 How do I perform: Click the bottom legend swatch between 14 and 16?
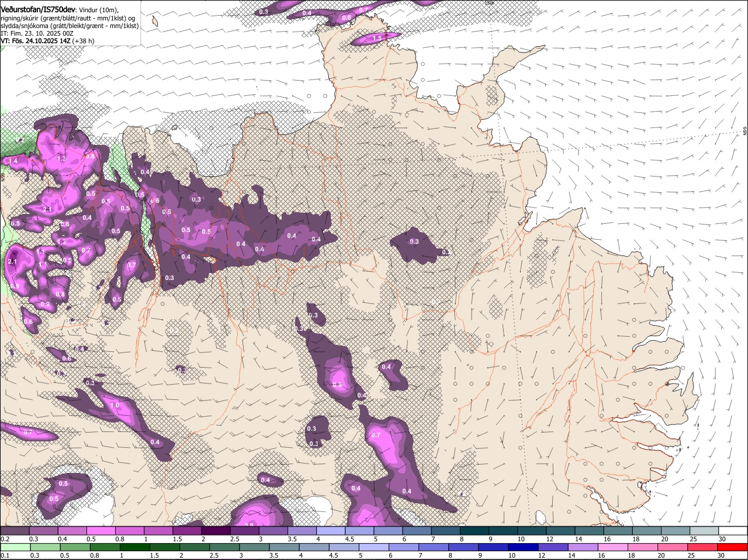pyautogui.click(x=584, y=547)
